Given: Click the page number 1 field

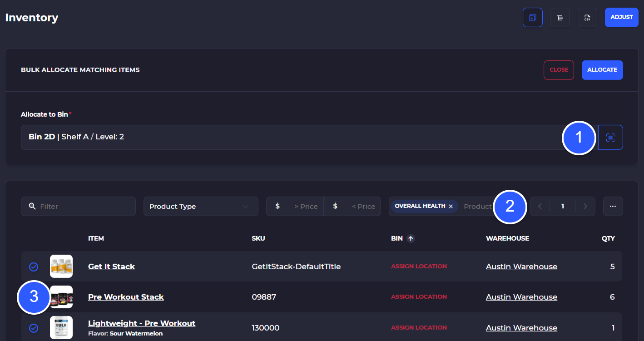Looking at the screenshot, I should click(563, 206).
